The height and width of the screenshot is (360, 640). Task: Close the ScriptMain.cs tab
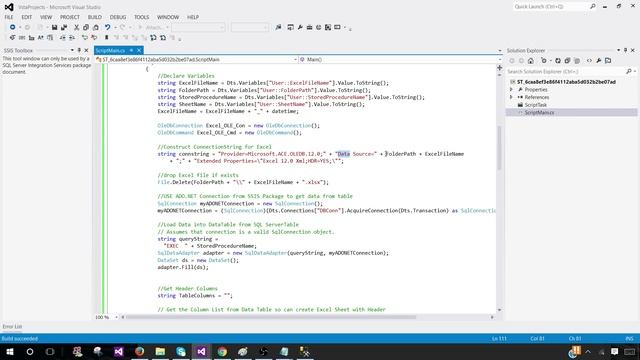pos(139,50)
